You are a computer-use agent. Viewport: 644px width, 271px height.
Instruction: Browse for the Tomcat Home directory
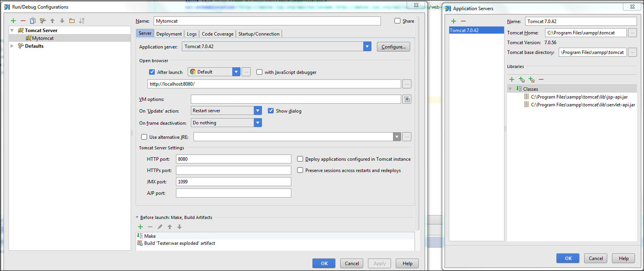pos(632,33)
